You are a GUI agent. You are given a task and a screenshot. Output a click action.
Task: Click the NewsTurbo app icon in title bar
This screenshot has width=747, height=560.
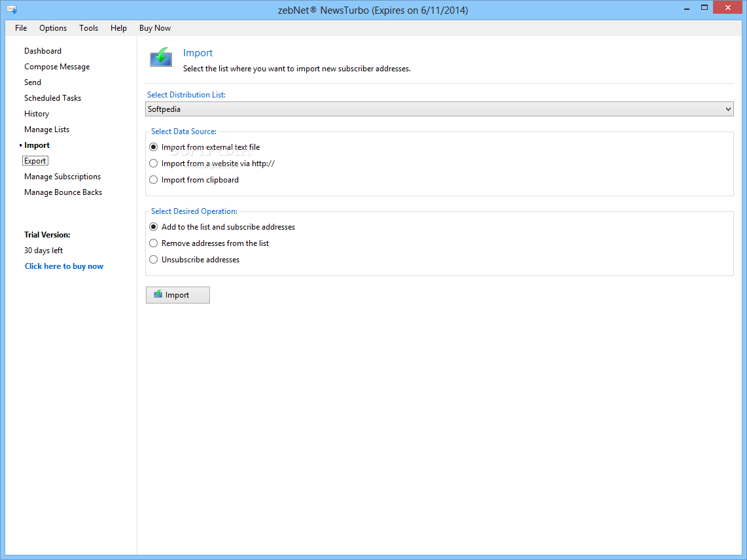click(12, 10)
